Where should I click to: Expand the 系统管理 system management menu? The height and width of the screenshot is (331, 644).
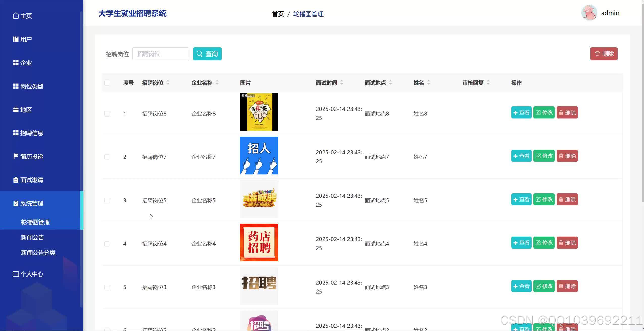[x=31, y=203]
